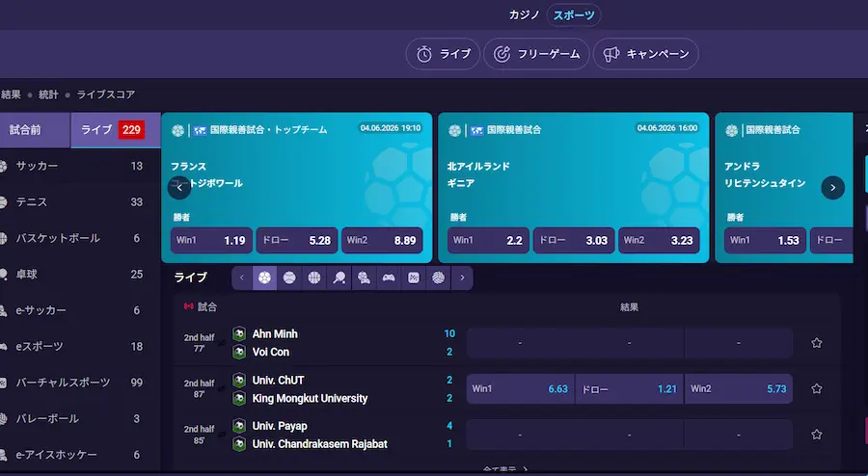Switch to the スポーツ tab
This screenshot has width=868, height=476.
coord(574,14)
